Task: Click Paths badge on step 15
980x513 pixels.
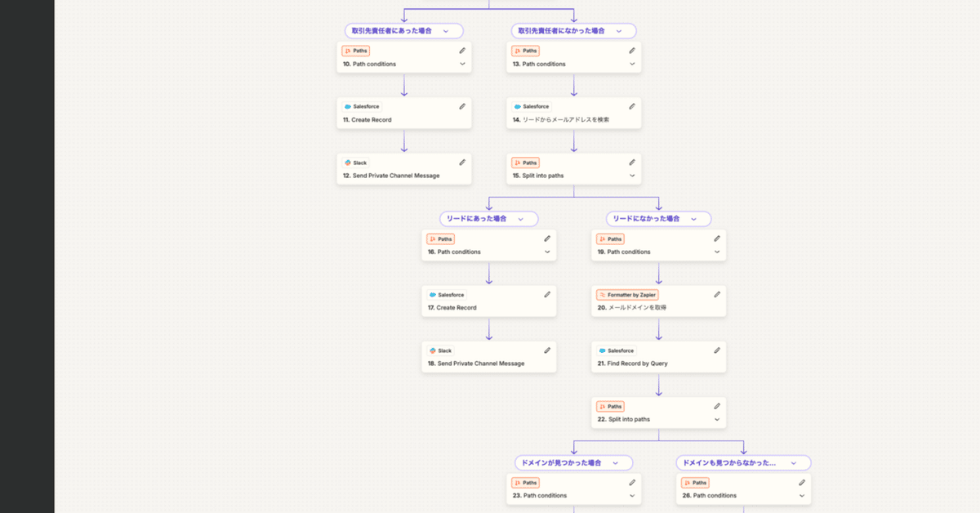Action: 526,163
